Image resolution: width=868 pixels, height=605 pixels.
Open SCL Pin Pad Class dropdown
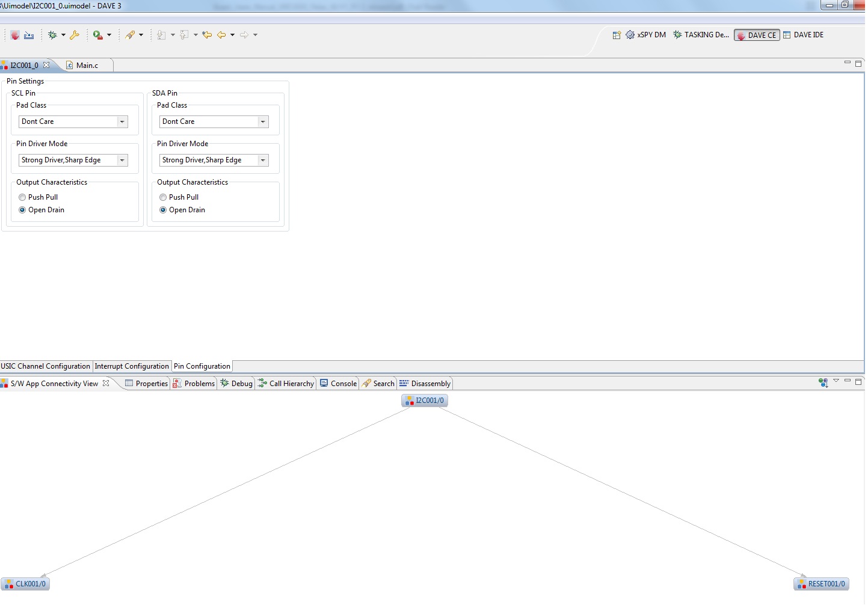click(122, 121)
